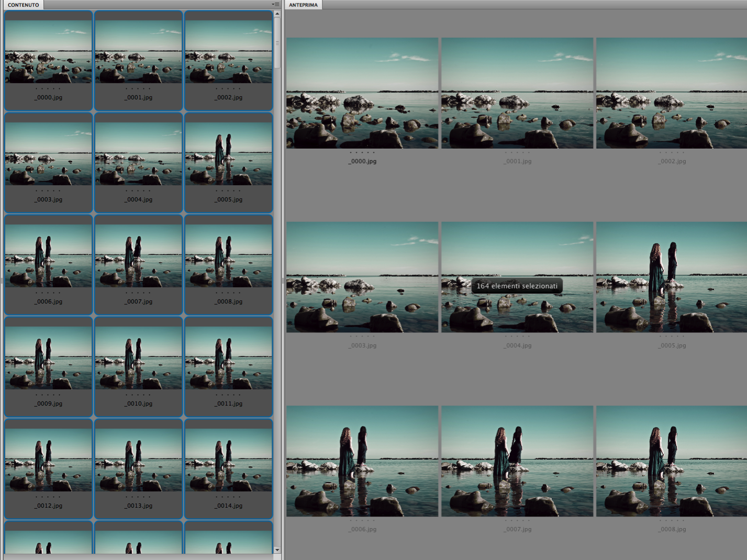Switch to the CONTENUTO tab
The width and height of the screenshot is (747, 560).
(24, 5)
